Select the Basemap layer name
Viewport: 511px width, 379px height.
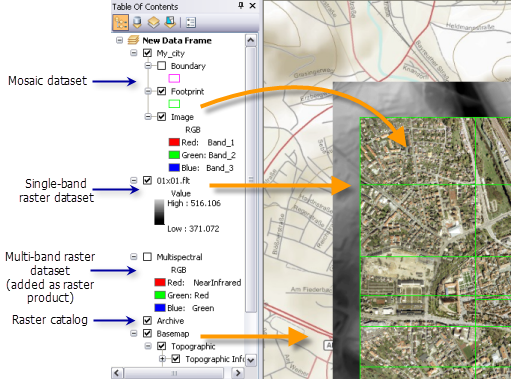coord(173,334)
